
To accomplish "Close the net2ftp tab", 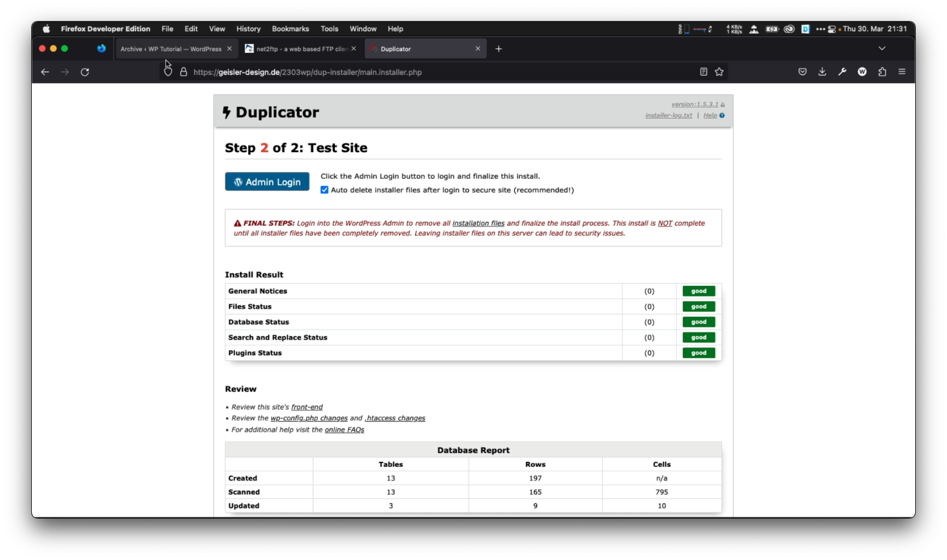I will (x=354, y=49).
